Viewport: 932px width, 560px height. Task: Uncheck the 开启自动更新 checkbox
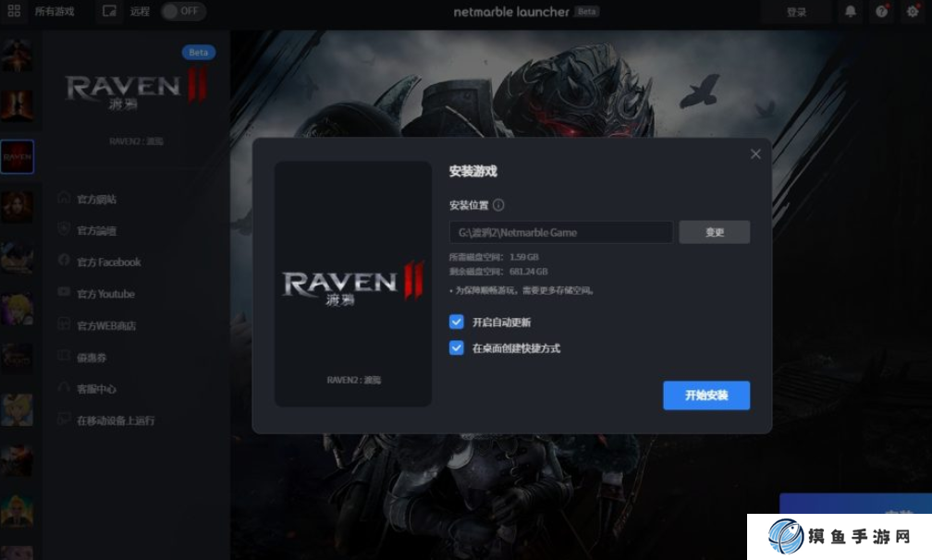pos(456,323)
